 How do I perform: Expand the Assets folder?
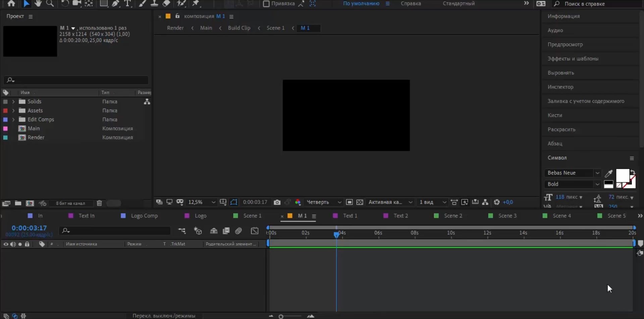pyautogui.click(x=13, y=111)
